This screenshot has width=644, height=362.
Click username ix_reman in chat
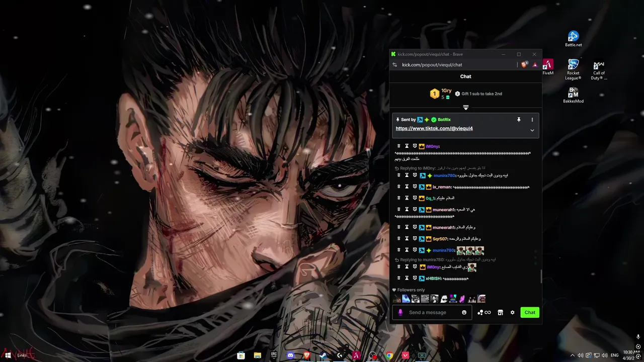442,187
